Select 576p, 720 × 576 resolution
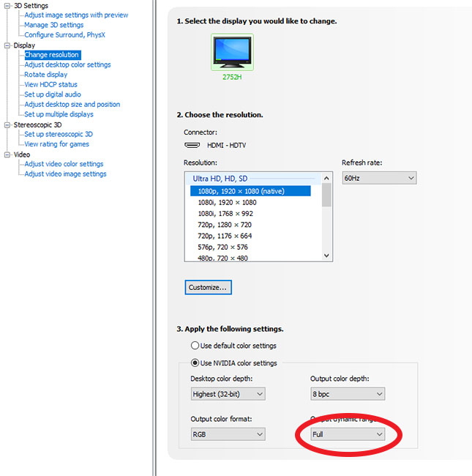Image resolution: width=472 pixels, height=476 pixels. click(223, 247)
